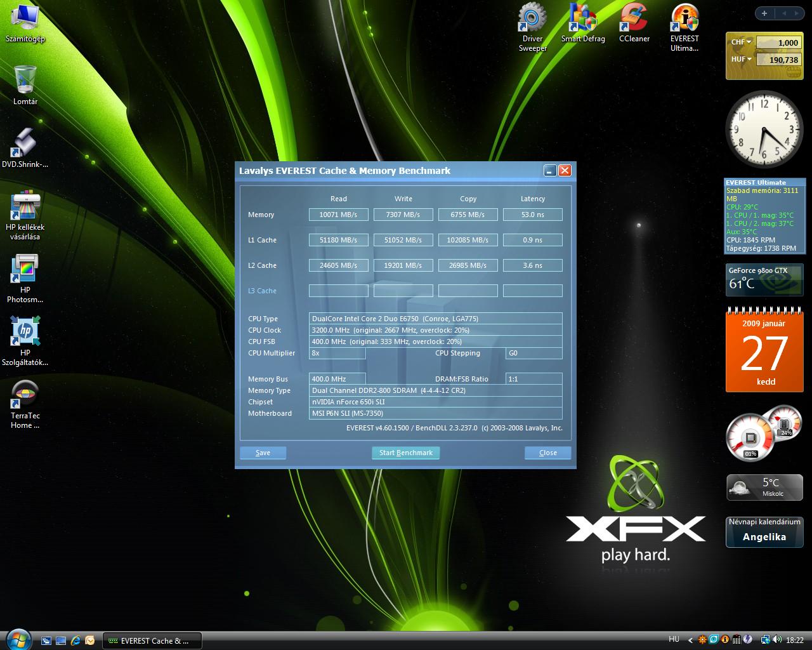812x650 pixels.
Task: Click the Memory Read value 10071 MB/s
Action: (x=338, y=215)
